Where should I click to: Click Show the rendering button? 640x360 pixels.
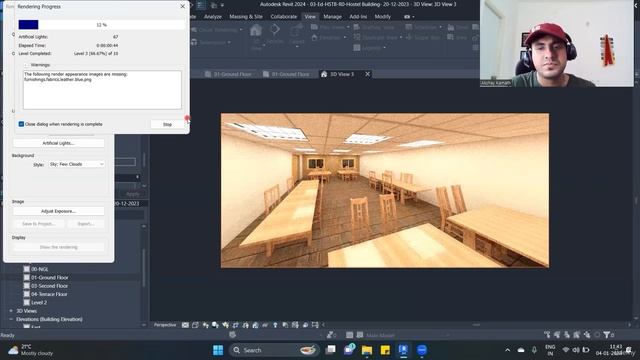pos(58,247)
